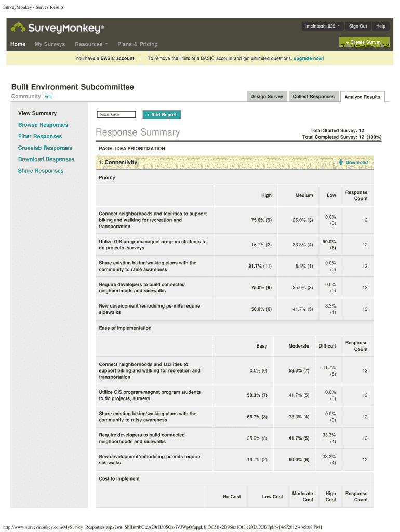Click the SurveyMonkey logo icon
Viewport: 400px width, 532px height.
(x=18, y=28)
